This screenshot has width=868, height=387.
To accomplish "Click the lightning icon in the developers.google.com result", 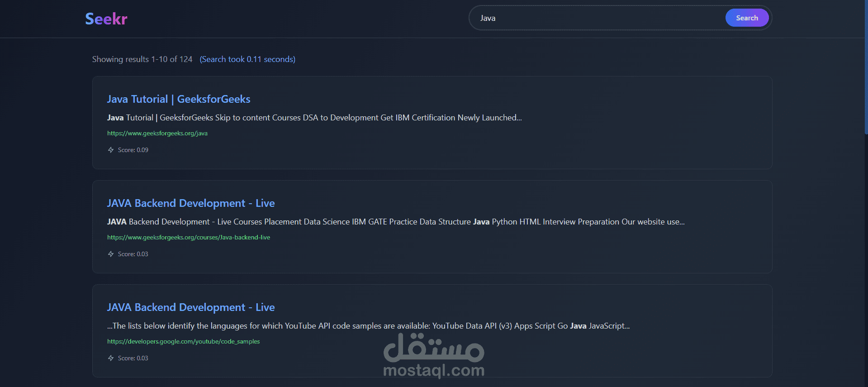I will point(111,358).
